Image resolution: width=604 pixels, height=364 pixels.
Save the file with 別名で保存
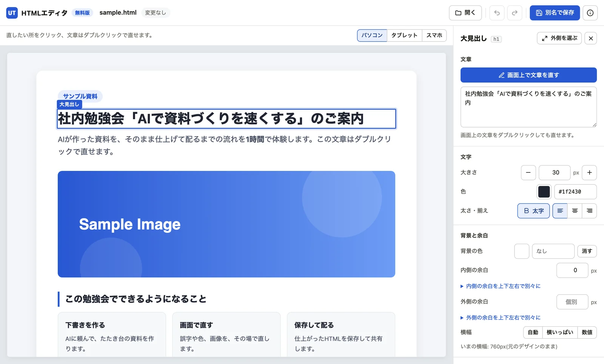(555, 13)
